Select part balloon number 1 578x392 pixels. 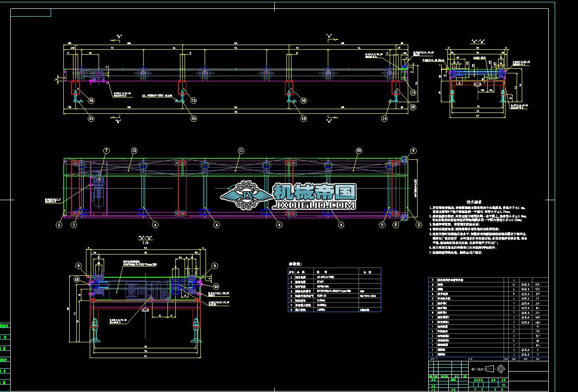[59, 225]
